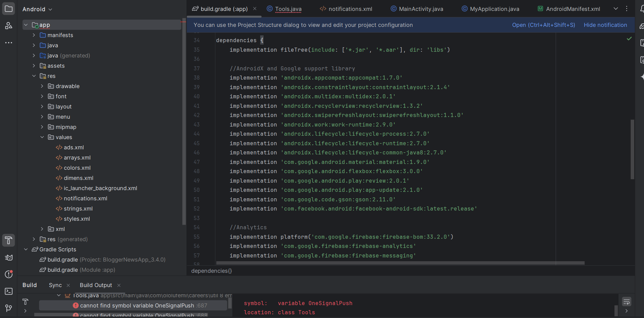Click the editor horizontal scrollbar
Screen dimensions: 644x318
coord(400,263)
